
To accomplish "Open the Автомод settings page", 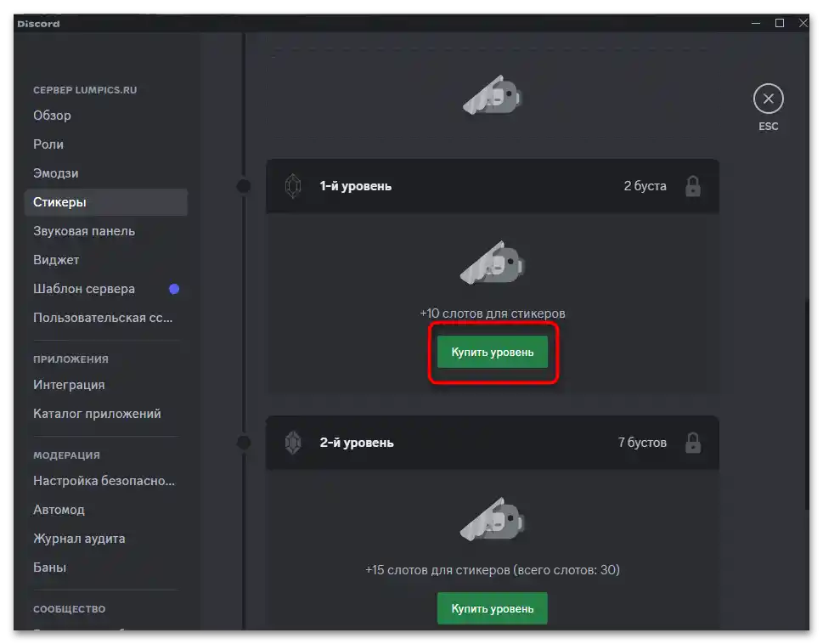I will [105, 510].
